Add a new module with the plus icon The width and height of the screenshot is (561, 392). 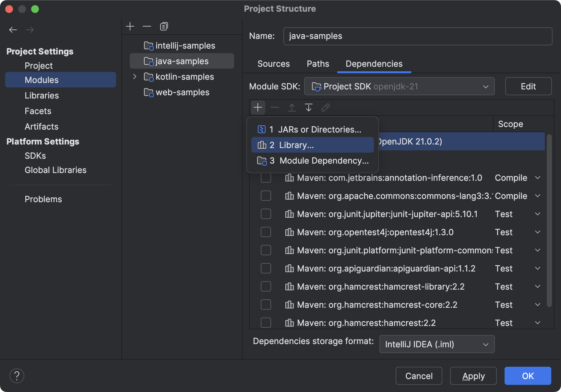click(x=130, y=26)
